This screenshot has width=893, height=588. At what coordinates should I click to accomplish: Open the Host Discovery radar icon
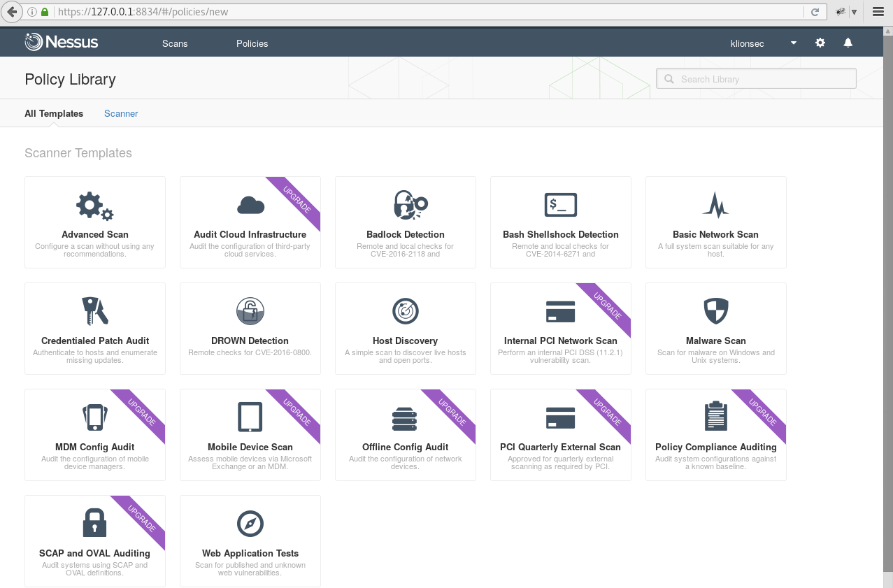(406, 311)
